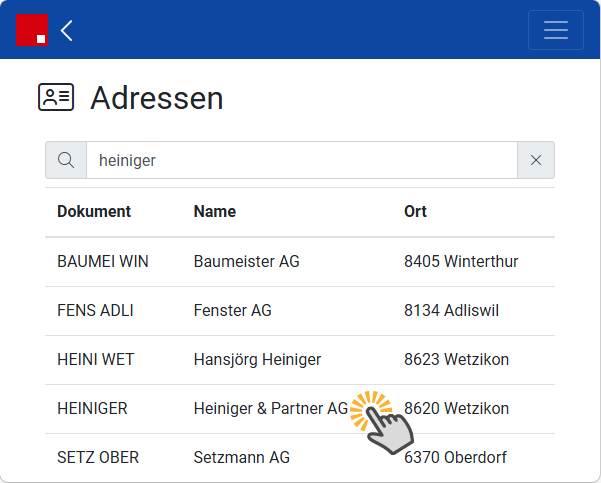The width and height of the screenshot is (601, 483).
Task: Click the Adressen page heading
Action: pos(156,98)
